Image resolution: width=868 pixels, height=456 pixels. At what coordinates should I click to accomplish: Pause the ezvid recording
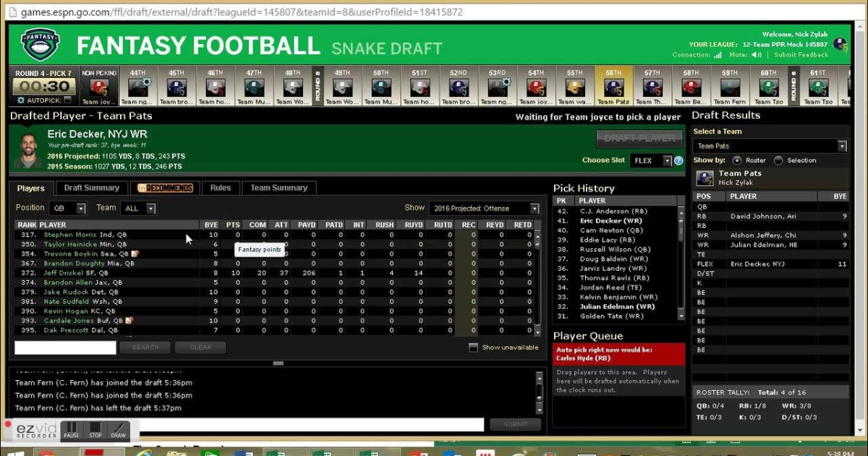point(71,430)
